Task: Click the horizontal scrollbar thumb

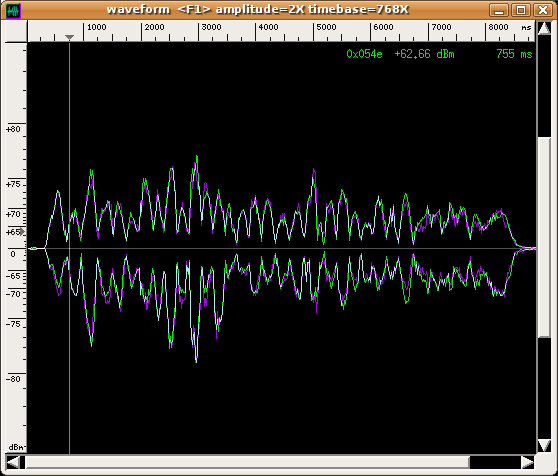Action: 247,462
